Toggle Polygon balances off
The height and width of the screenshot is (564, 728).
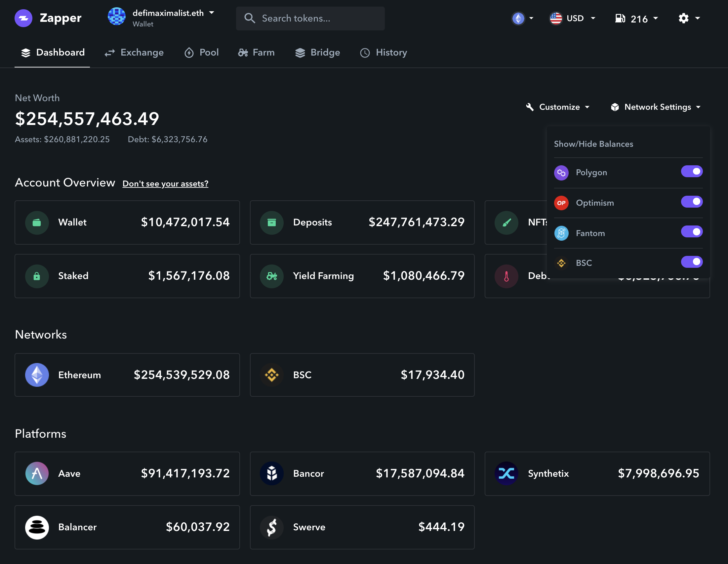coord(692,171)
